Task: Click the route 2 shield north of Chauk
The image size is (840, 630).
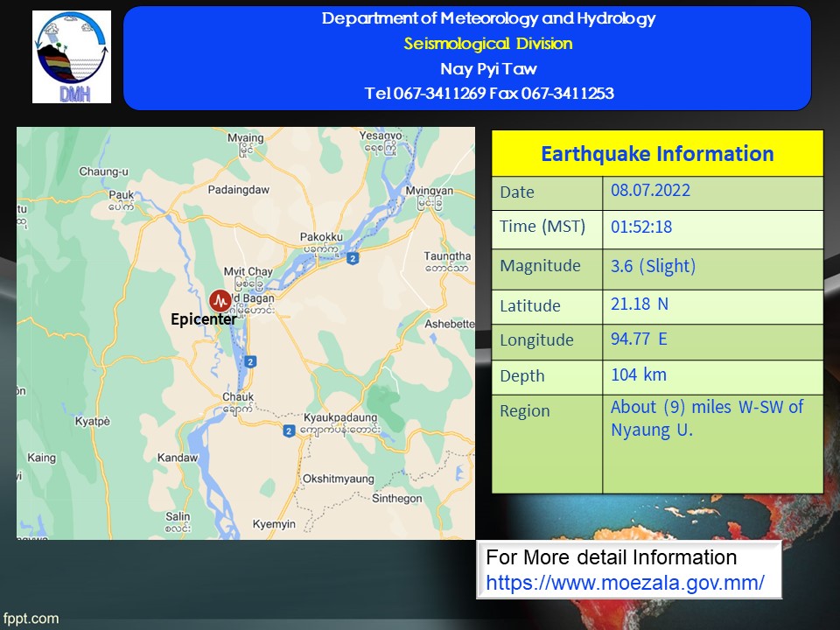Action: [x=250, y=361]
